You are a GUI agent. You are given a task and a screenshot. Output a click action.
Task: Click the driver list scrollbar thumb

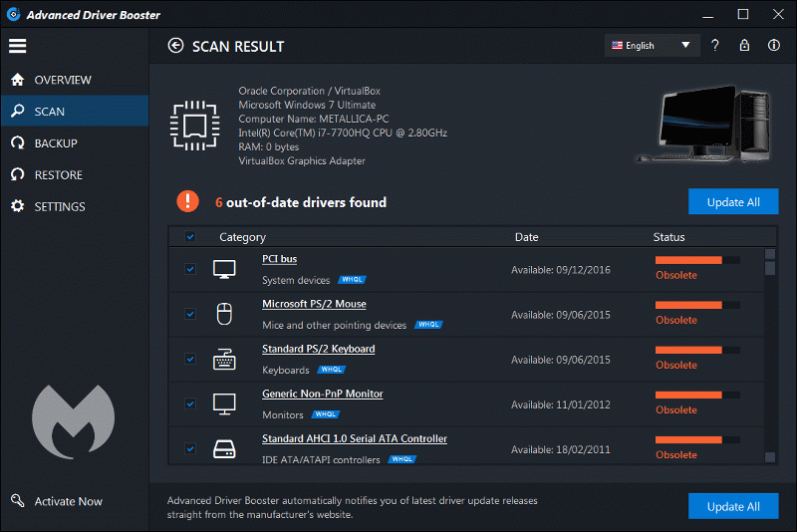[x=770, y=268]
